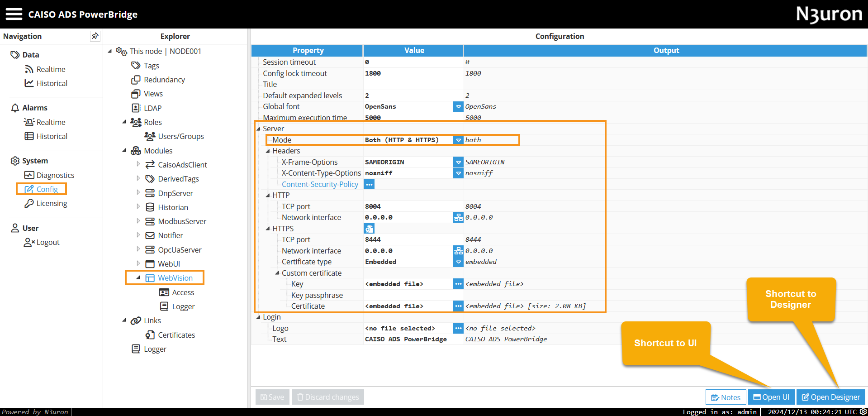Click the Open Designer button
The height and width of the screenshot is (416, 868).
tap(831, 397)
